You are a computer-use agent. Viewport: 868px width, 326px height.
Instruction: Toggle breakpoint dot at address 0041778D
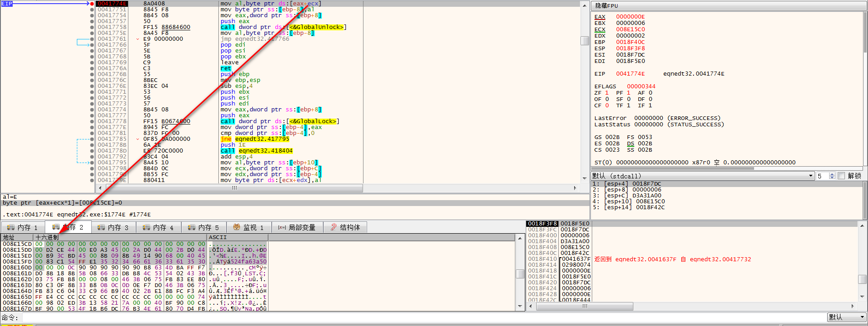click(x=92, y=151)
